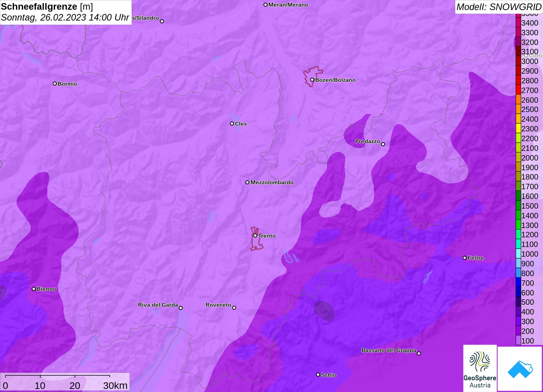Select the 1000 m cyan legend swatch
The height and width of the screenshot is (392, 543).
pos(518,254)
